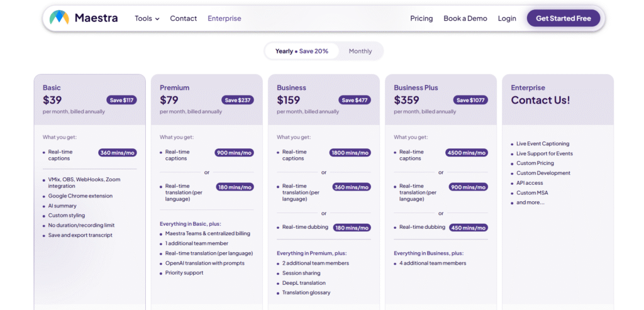Click the Premium Save $237 badge
644x310 pixels.
(238, 100)
